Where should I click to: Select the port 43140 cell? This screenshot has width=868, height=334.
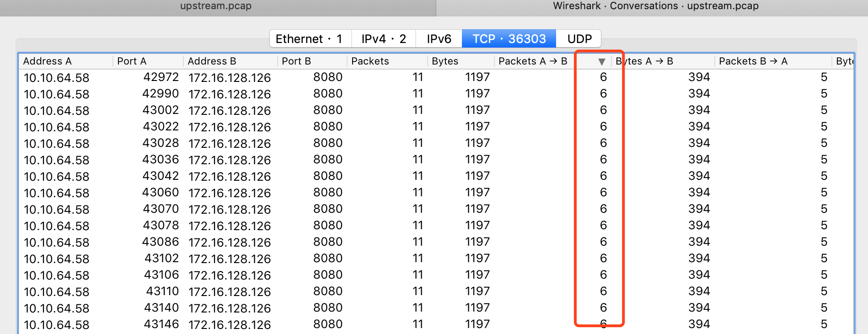click(x=161, y=308)
